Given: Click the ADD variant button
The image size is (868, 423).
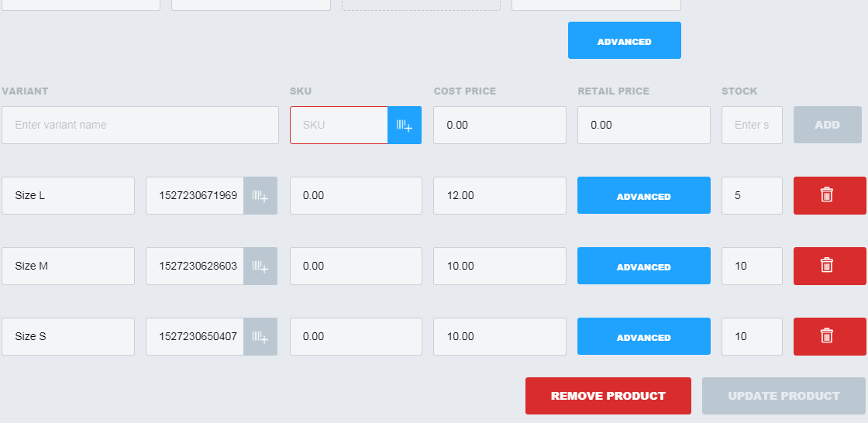Looking at the screenshot, I should coord(827,126).
